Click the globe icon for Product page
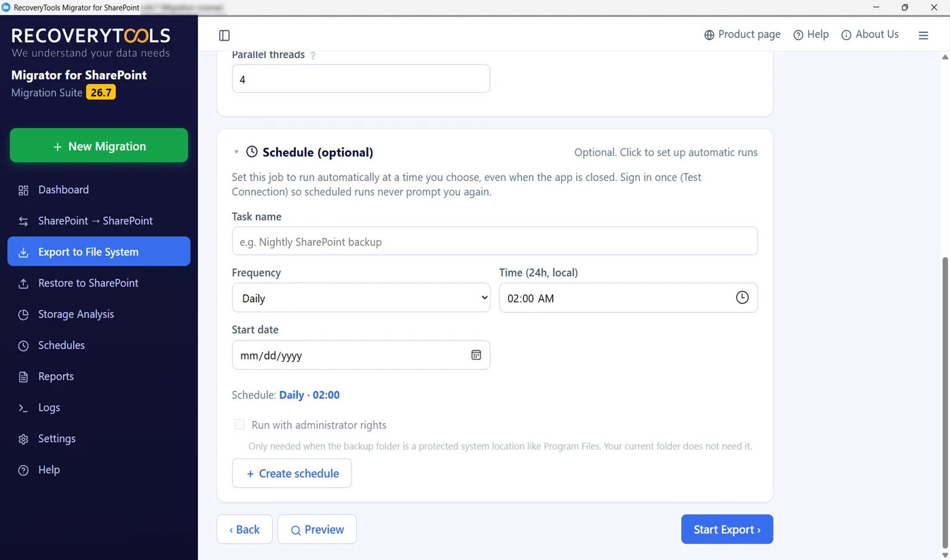950x560 pixels. point(709,35)
